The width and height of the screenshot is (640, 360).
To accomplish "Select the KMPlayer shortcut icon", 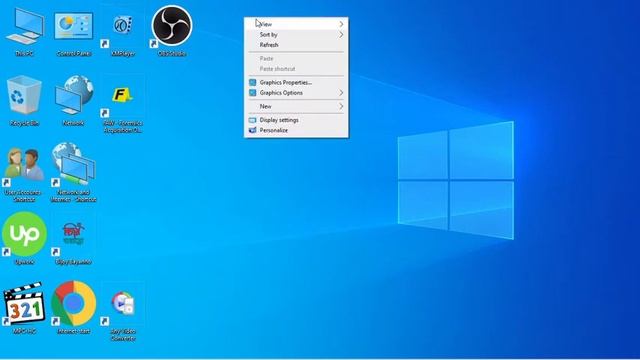I will (x=122, y=26).
